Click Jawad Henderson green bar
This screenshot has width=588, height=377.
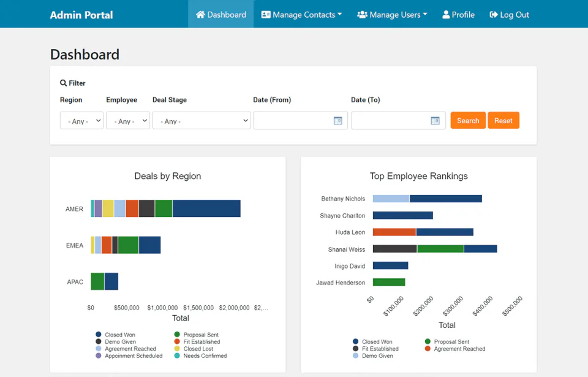coord(389,282)
